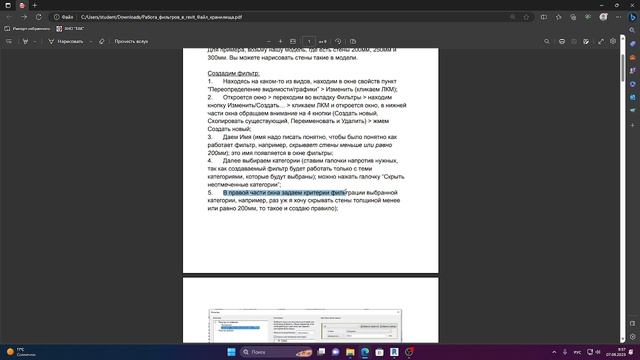Open File Explorer from taskbar
The image size is (640, 360).
(x=350, y=352)
